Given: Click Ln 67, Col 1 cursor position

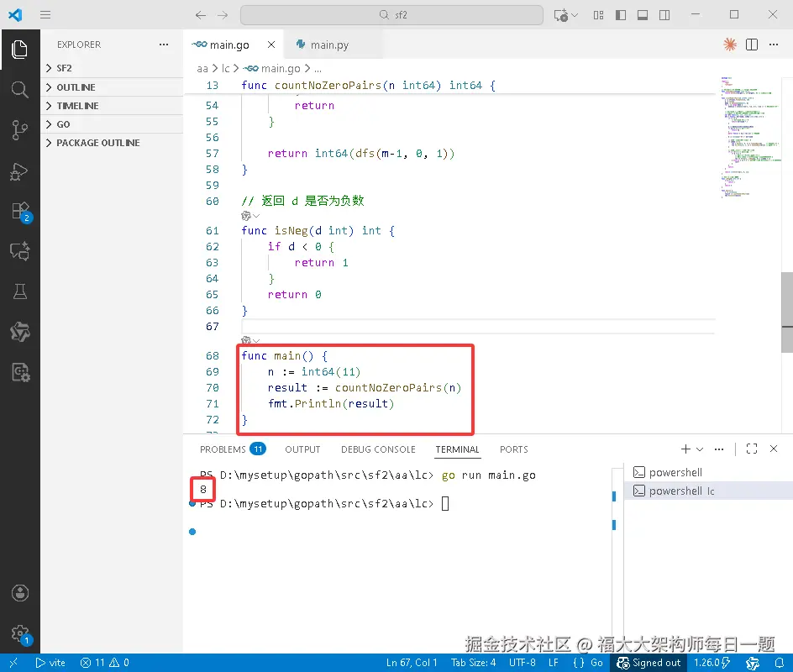Looking at the screenshot, I should coord(412,663).
